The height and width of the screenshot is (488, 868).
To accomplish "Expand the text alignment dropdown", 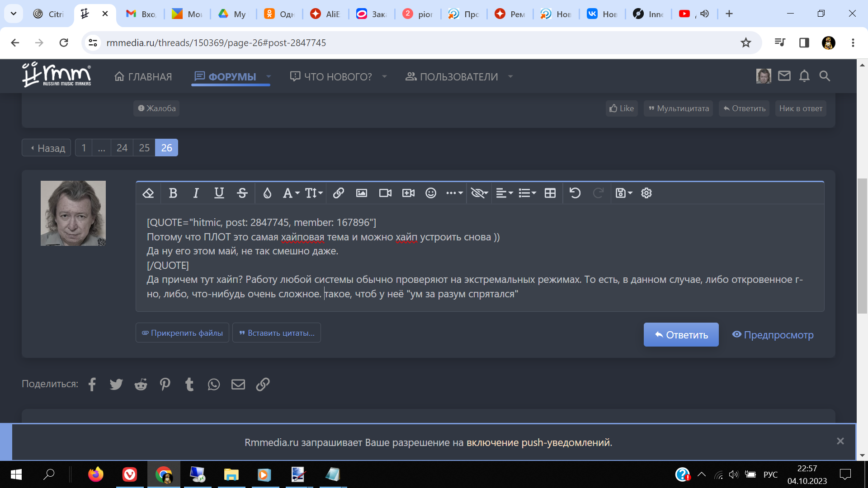I will (x=504, y=193).
